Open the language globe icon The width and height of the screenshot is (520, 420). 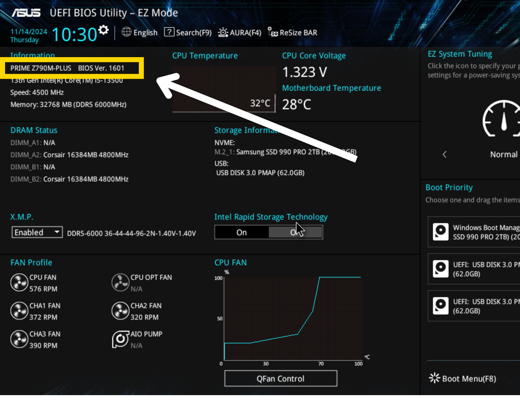click(127, 32)
